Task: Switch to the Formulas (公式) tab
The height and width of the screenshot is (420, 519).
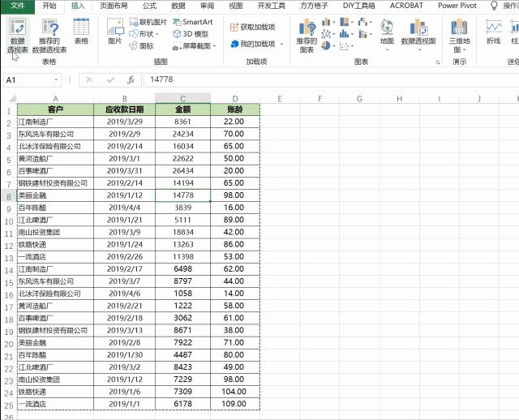Action: pyautogui.click(x=149, y=6)
